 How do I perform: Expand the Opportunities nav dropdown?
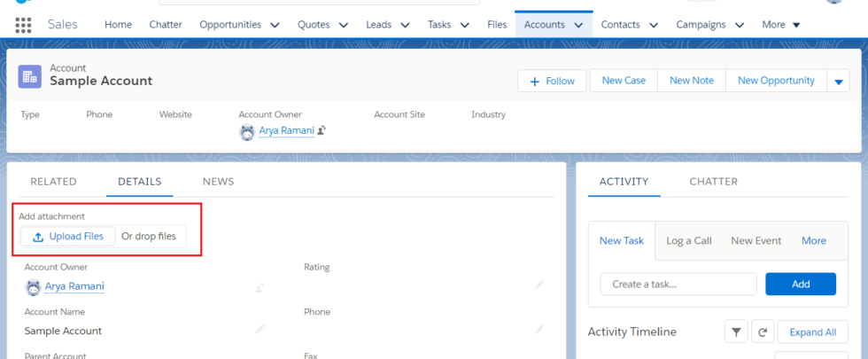[275, 25]
